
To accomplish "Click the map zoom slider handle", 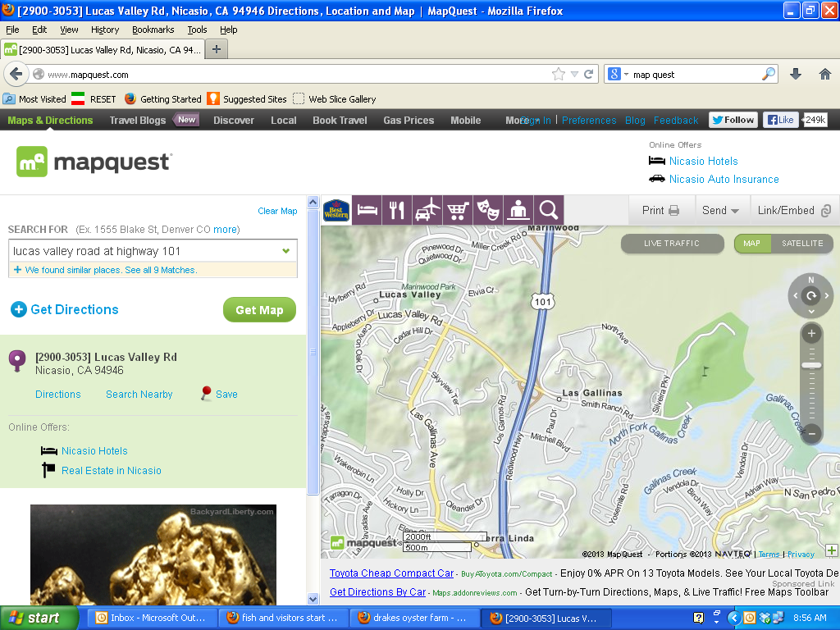I will pyautogui.click(x=811, y=365).
